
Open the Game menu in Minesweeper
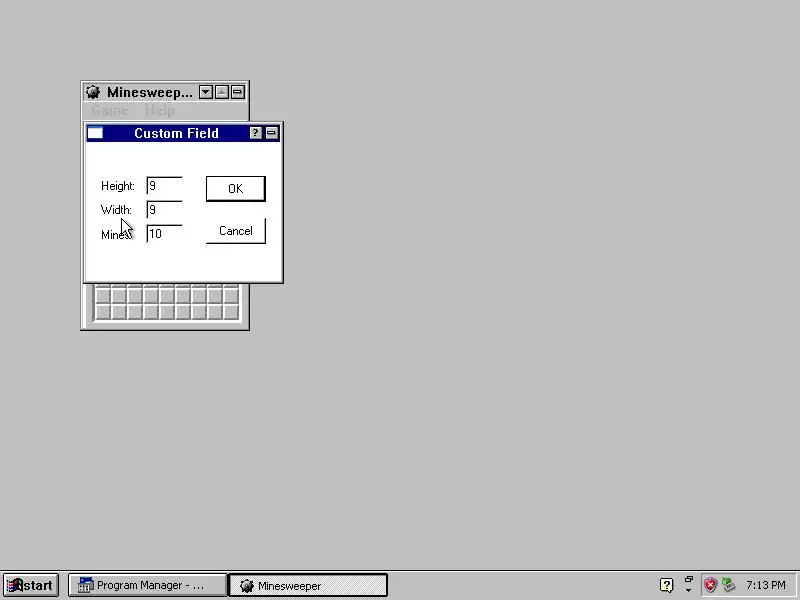tap(109, 110)
